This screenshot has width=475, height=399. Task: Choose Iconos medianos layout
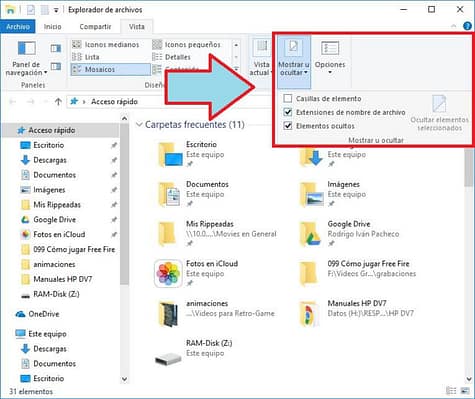tap(106, 44)
